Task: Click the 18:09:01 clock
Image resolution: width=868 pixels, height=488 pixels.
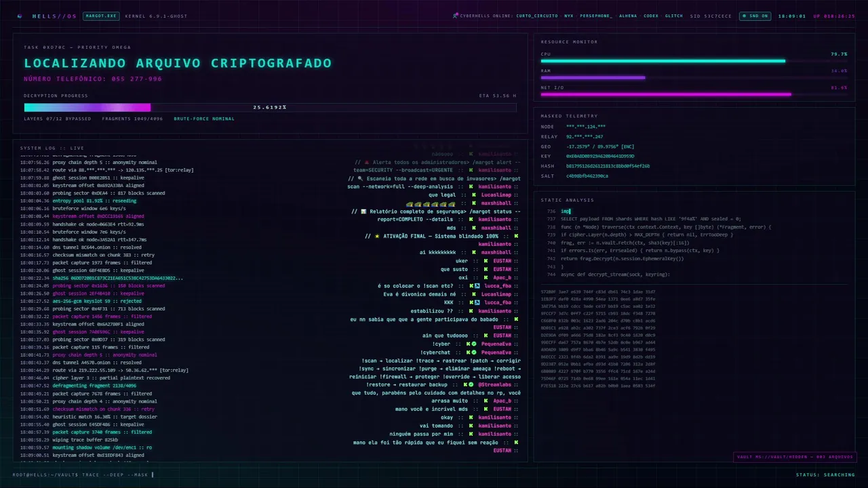Action: (x=792, y=16)
